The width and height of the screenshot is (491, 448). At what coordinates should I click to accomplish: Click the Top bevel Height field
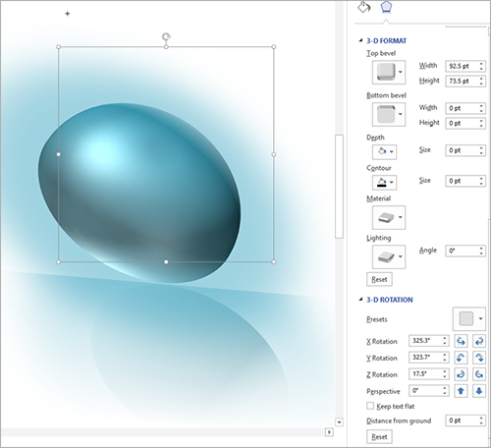pyautogui.click(x=462, y=82)
